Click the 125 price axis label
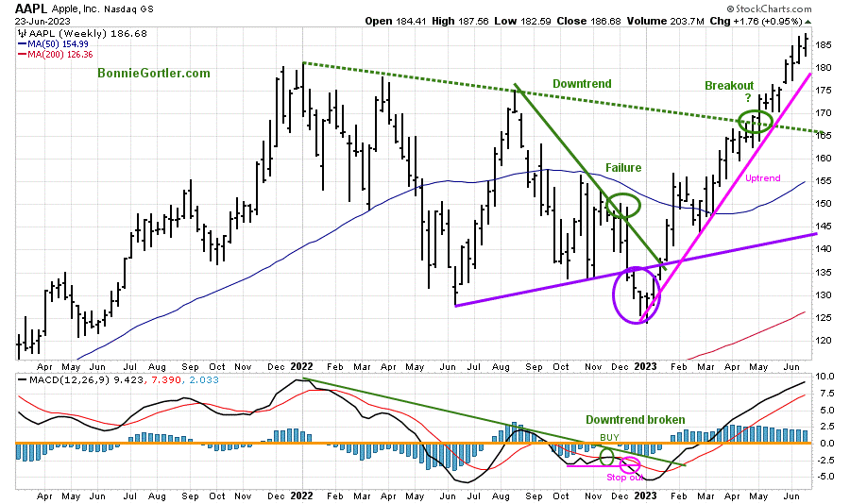 tap(824, 317)
